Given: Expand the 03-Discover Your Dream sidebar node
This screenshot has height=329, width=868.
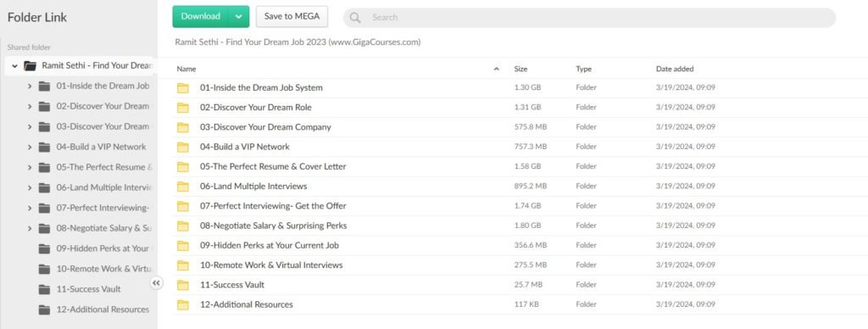Looking at the screenshot, I should coord(30,127).
